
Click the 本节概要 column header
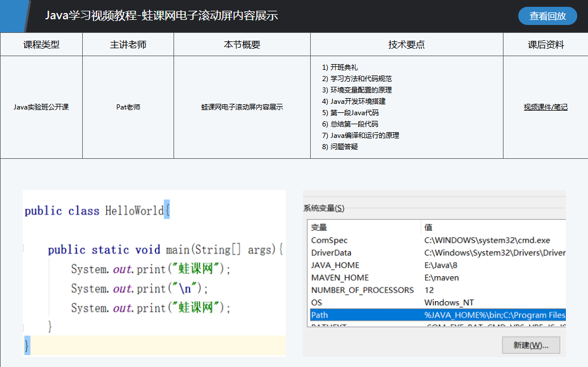tap(242, 45)
